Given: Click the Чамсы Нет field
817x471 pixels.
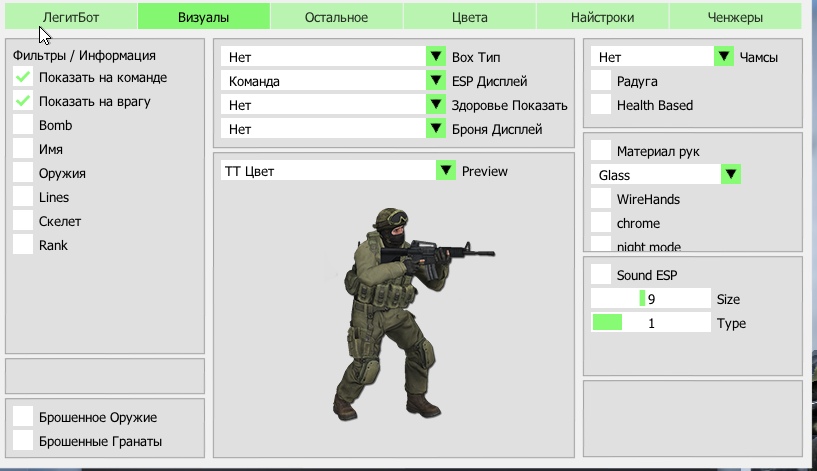Looking at the screenshot, I should coord(652,57).
